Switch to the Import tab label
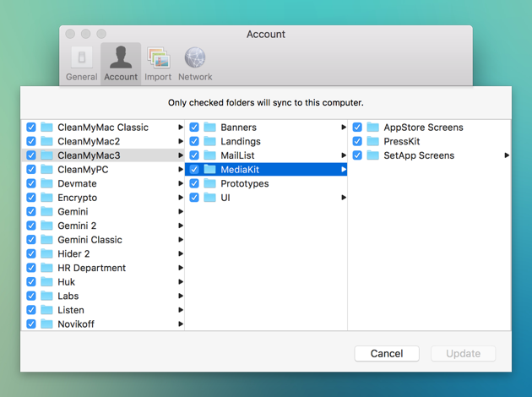The height and width of the screenshot is (397, 532). [158, 77]
